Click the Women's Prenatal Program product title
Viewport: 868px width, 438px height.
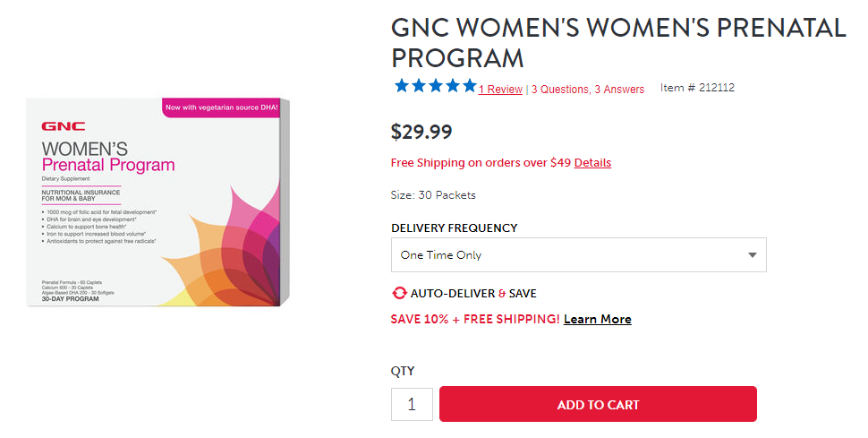click(617, 42)
